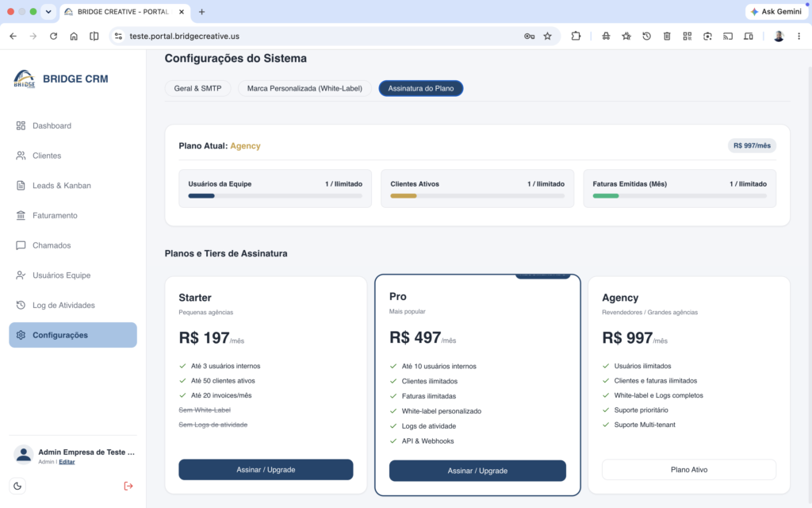
Task: Go forward in browser history
Action: (x=33, y=36)
